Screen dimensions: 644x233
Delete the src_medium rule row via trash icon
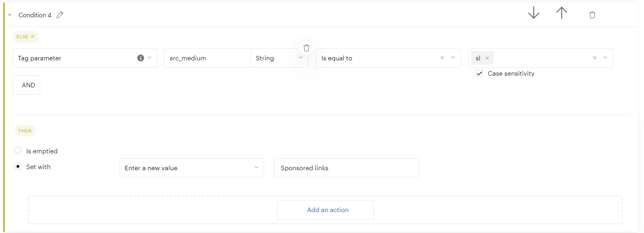pos(306,48)
